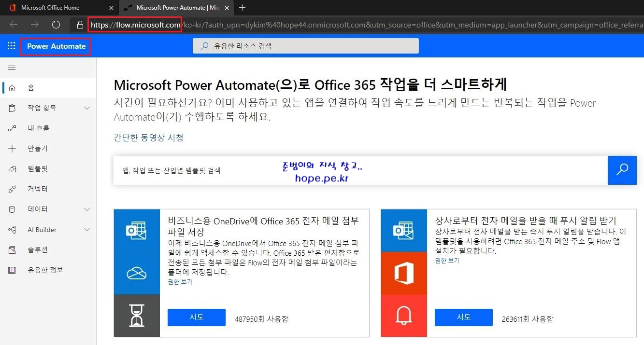
Task: Click the browser forward arrow
Action: (35, 25)
